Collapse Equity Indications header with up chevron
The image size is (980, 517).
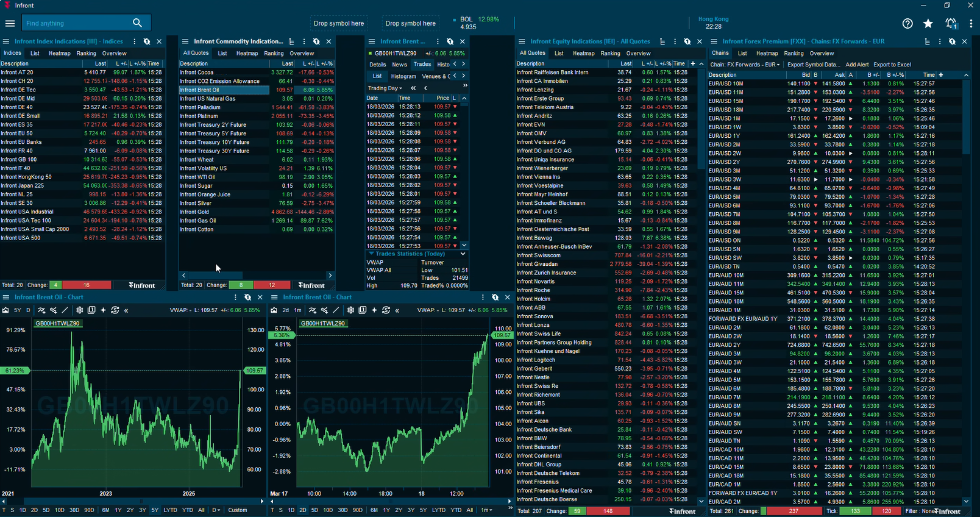click(x=701, y=63)
